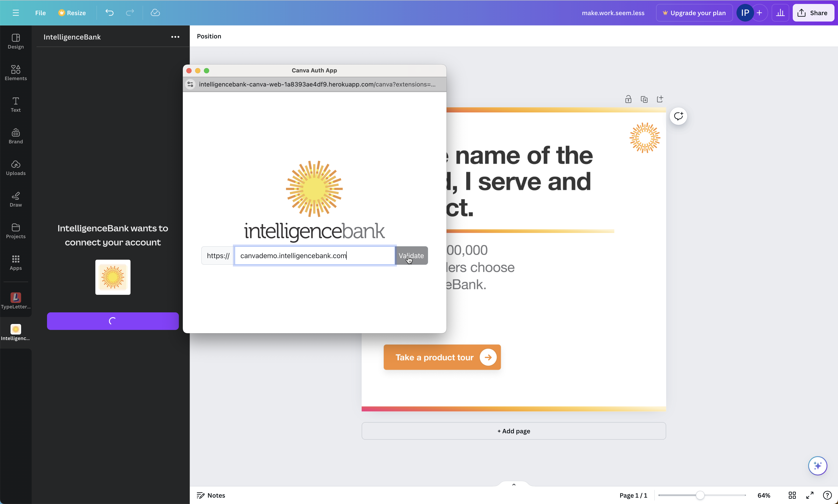This screenshot has width=838, height=504.
Task: Toggle fullscreen presentation mode
Action: (810, 495)
